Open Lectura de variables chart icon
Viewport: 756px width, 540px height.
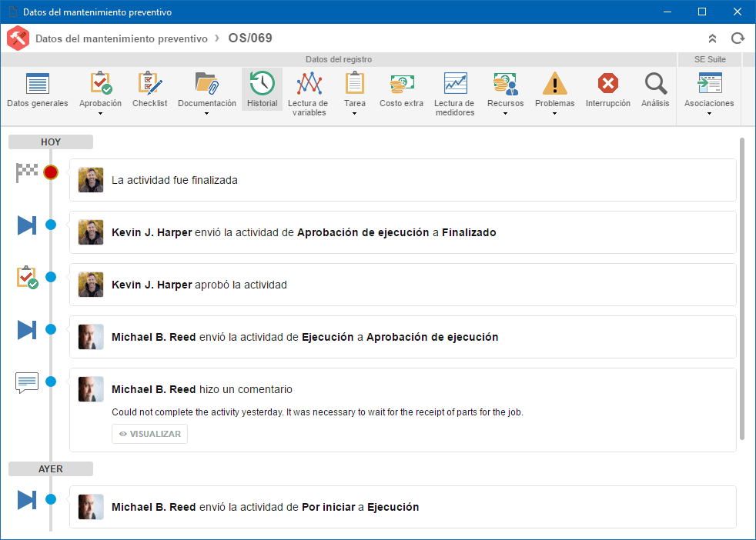[x=309, y=83]
